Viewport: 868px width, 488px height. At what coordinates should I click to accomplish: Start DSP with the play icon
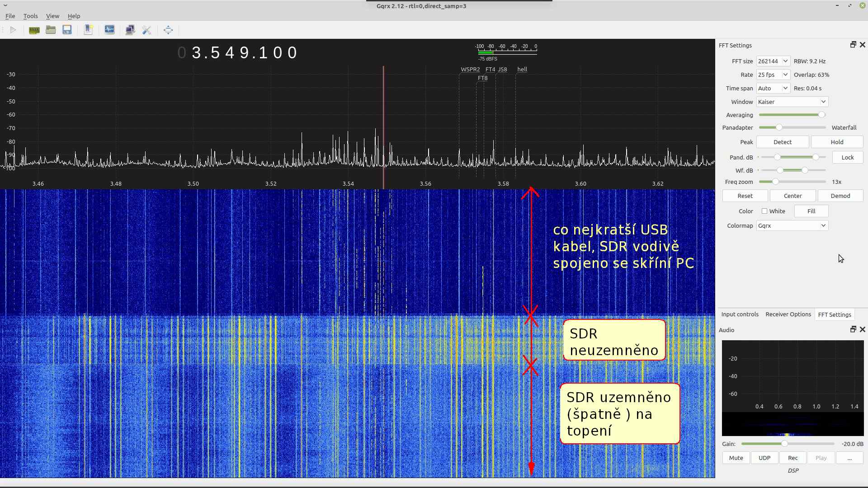coord(13,30)
